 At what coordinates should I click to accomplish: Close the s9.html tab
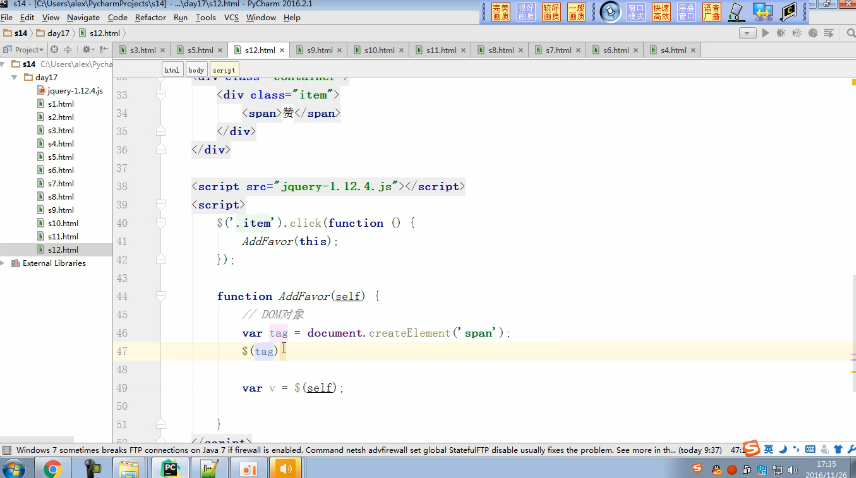339,50
